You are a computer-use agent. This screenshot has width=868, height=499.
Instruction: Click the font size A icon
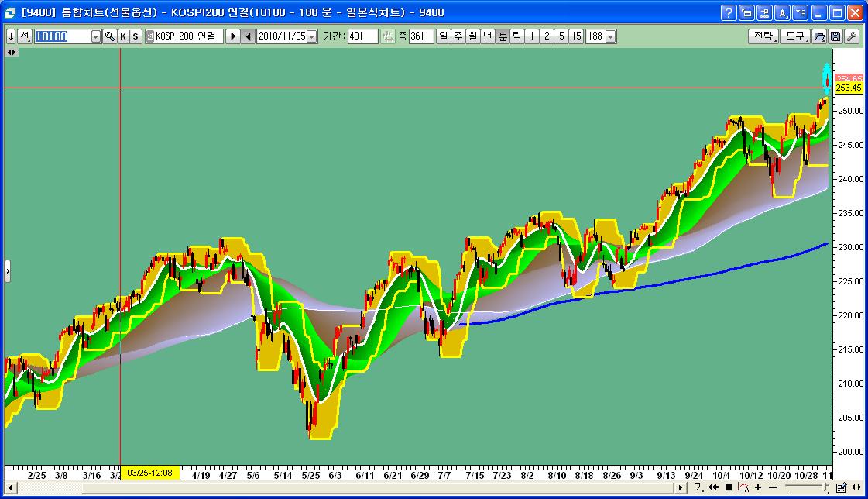click(782, 13)
